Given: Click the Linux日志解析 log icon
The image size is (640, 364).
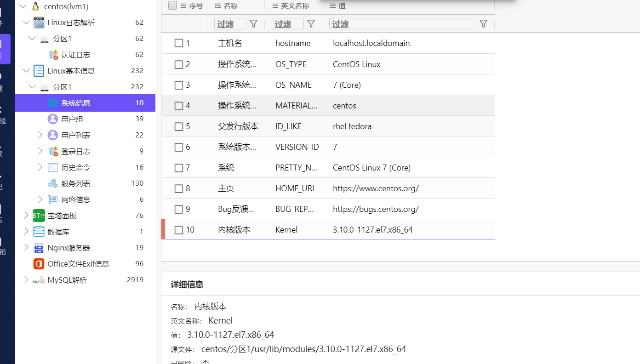Looking at the screenshot, I should [x=39, y=23].
